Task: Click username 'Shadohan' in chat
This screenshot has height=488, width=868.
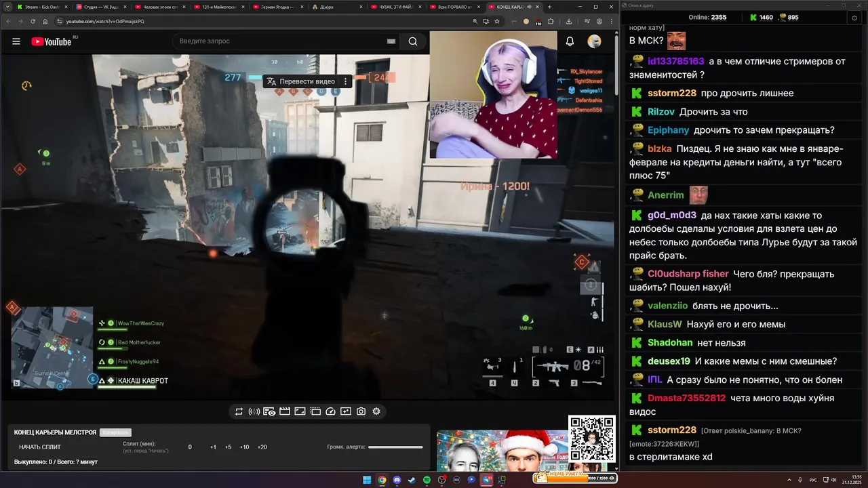Action: click(x=670, y=343)
